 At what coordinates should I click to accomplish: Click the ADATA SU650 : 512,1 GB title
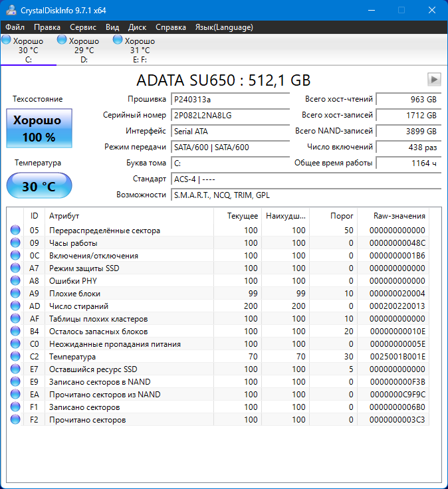point(223,80)
